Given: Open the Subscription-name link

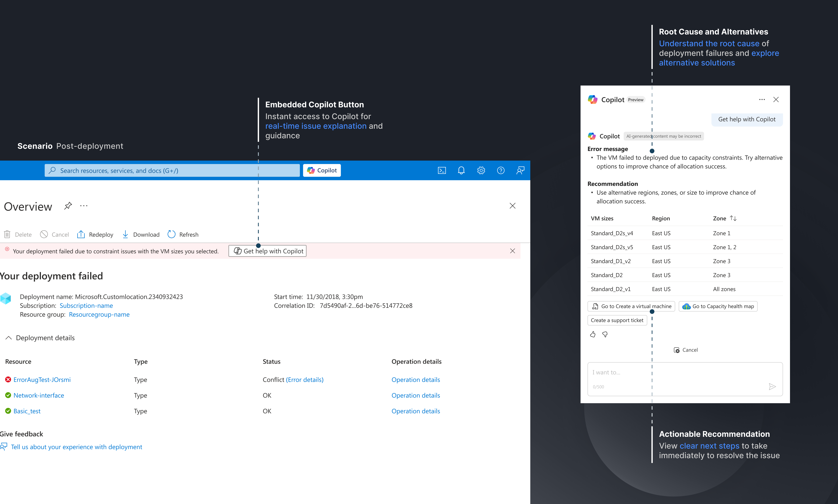Looking at the screenshot, I should pyautogui.click(x=86, y=306).
